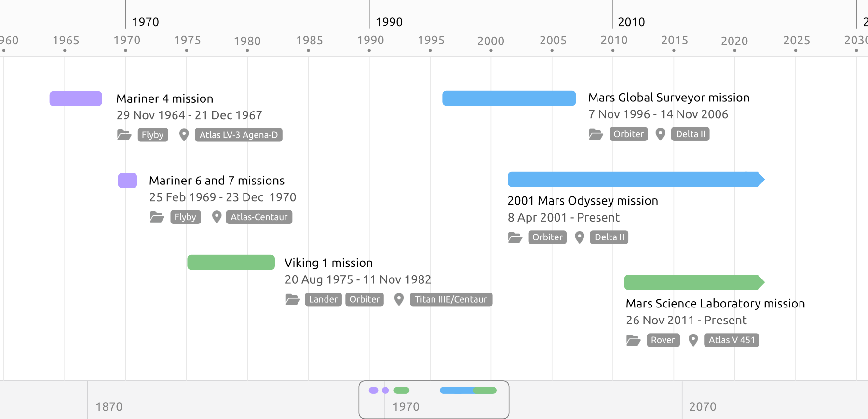The height and width of the screenshot is (419, 868).
Task: Toggle the Flyby tag on Mariner 4
Action: tap(152, 135)
